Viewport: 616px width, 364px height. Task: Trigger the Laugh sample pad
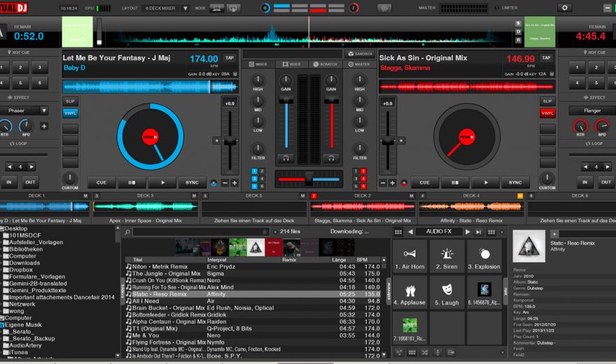(x=447, y=293)
